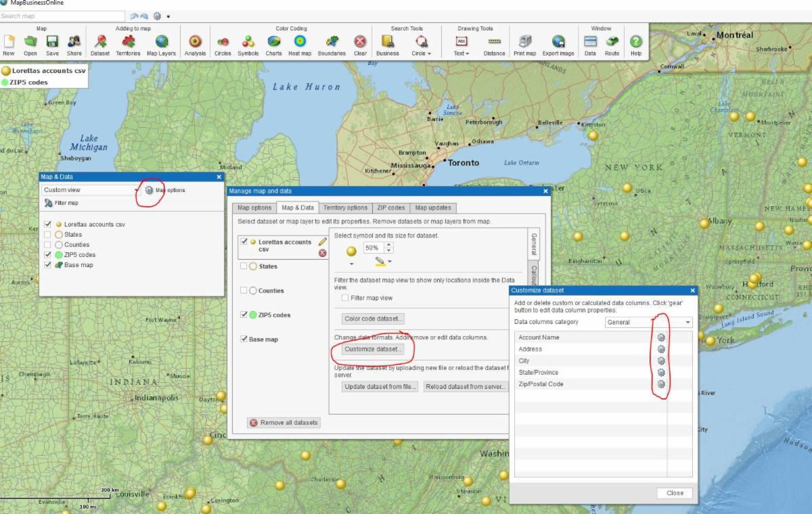Click Remove all datasets button

click(x=284, y=423)
